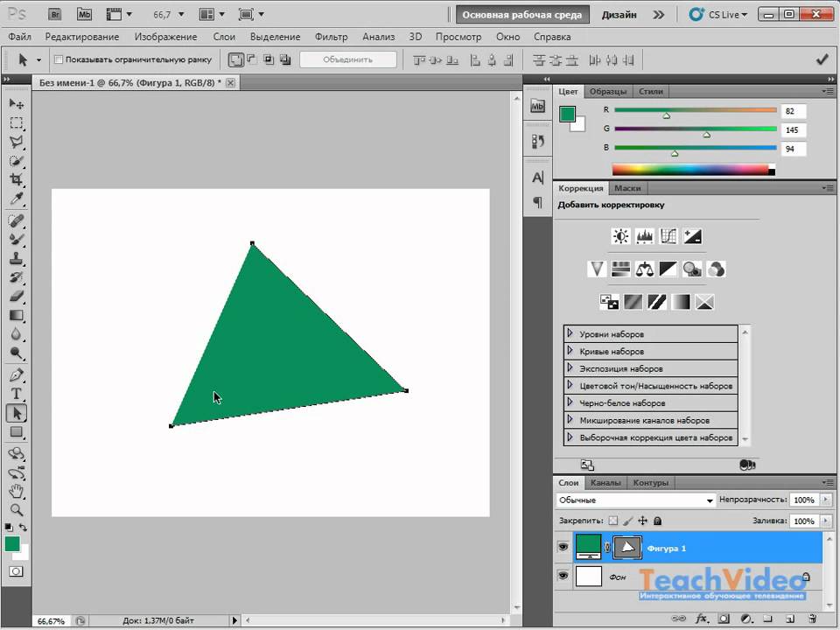
Task: Select the Hand tool
Action: [x=16, y=491]
